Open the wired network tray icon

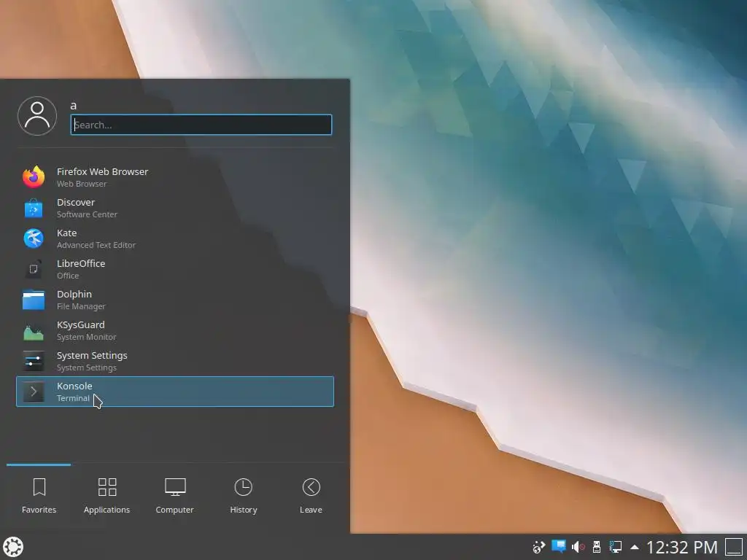[616, 547]
